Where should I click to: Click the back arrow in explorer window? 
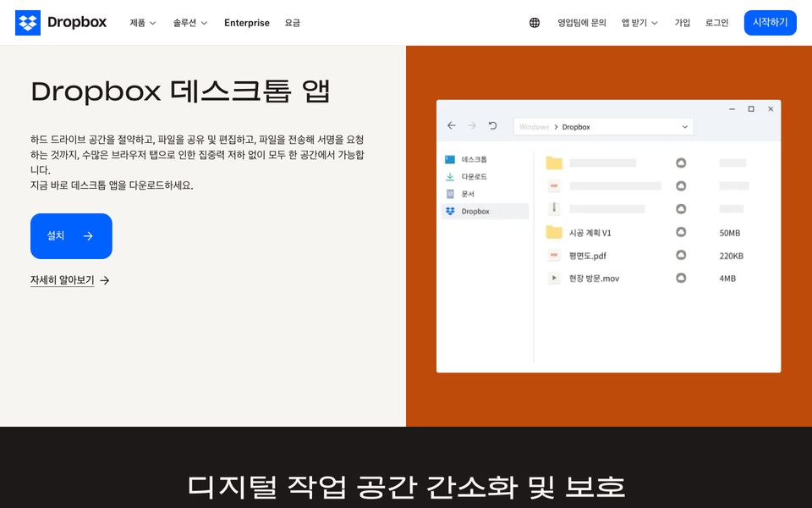tap(452, 126)
